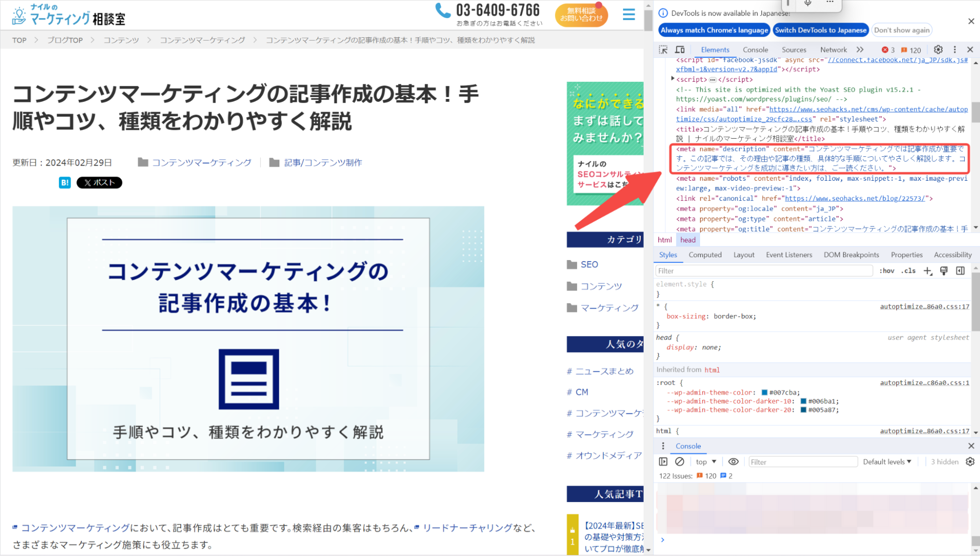
Task: Dismiss the DevTools language infobar
Action: (x=971, y=21)
